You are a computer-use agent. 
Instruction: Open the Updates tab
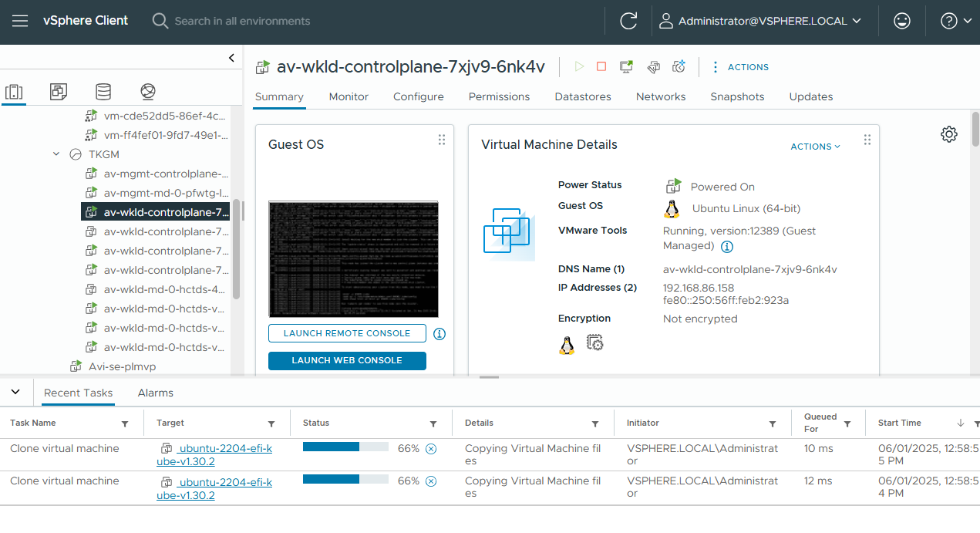(811, 97)
